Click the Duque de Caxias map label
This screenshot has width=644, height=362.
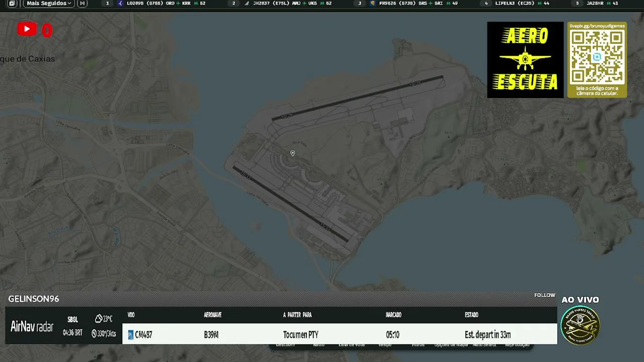28,59
